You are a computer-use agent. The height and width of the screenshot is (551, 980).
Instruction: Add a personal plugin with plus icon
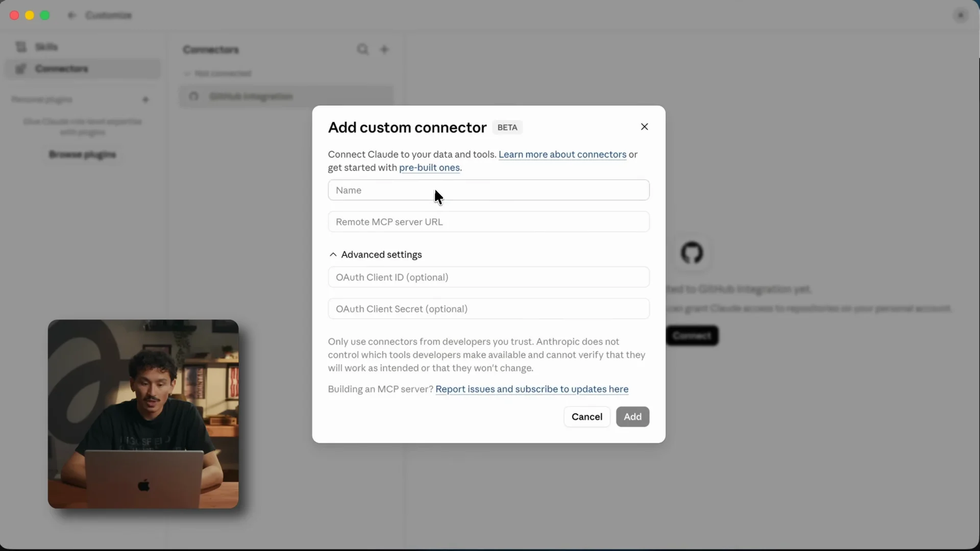[145, 99]
